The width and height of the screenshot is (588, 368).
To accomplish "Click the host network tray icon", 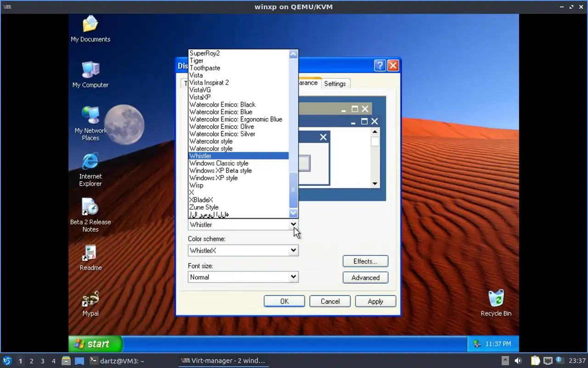I will pos(548,361).
